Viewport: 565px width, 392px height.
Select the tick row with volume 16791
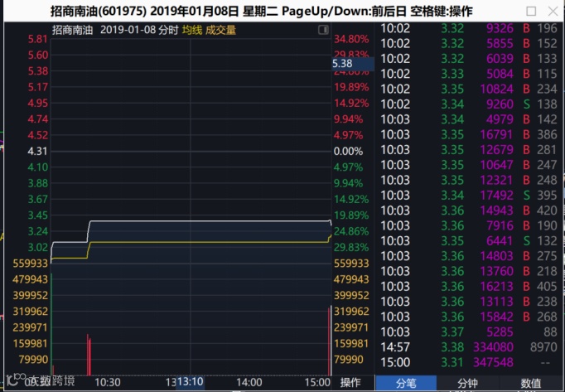(x=469, y=134)
